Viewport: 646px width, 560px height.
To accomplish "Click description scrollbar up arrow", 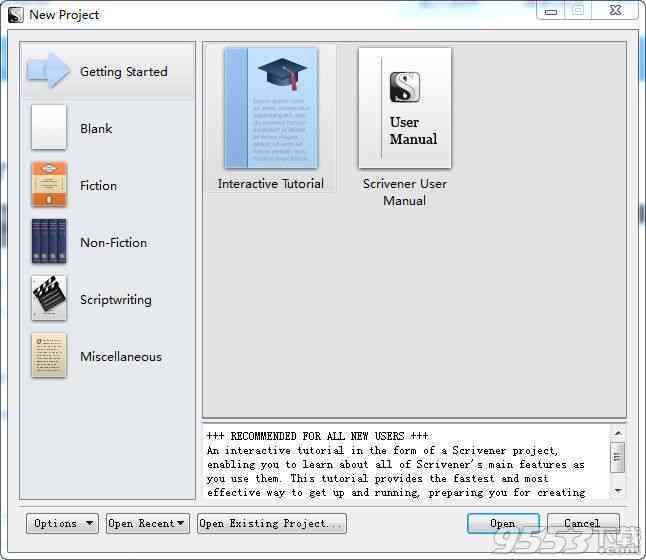I will point(618,433).
